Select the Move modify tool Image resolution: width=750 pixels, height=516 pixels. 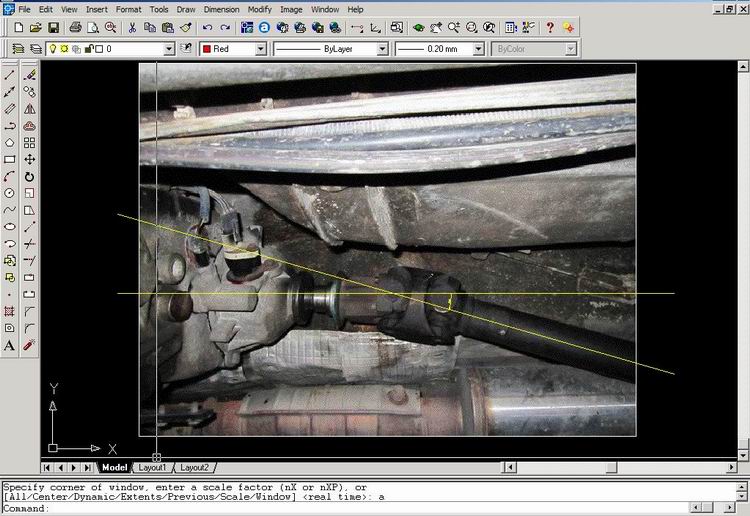coord(30,159)
